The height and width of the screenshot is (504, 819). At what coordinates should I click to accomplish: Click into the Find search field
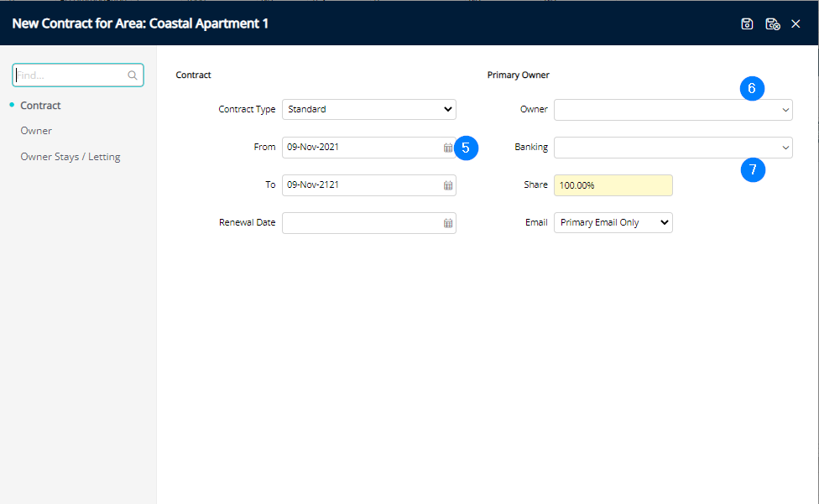(70, 75)
